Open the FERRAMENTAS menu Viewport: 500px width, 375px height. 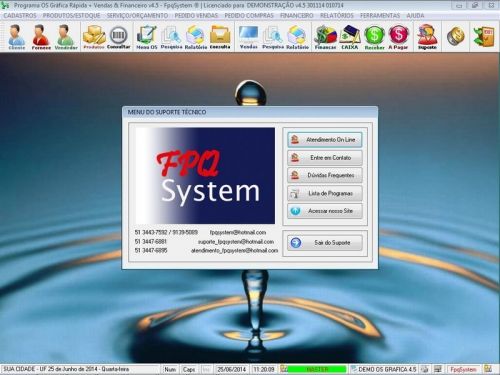pyautogui.click(x=380, y=16)
